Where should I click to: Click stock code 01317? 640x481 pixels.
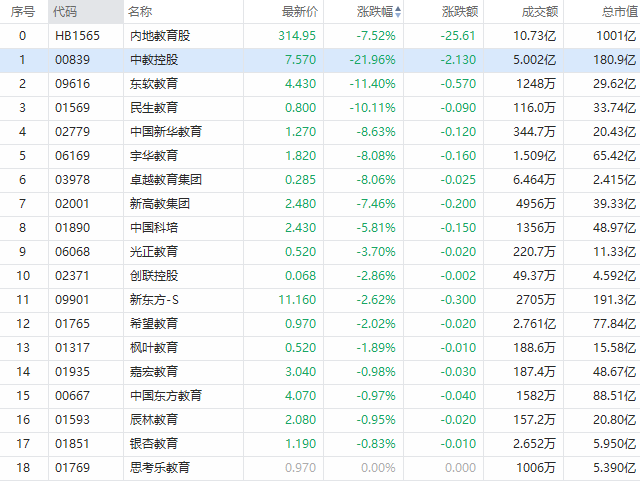pyautogui.click(x=72, y=348)
